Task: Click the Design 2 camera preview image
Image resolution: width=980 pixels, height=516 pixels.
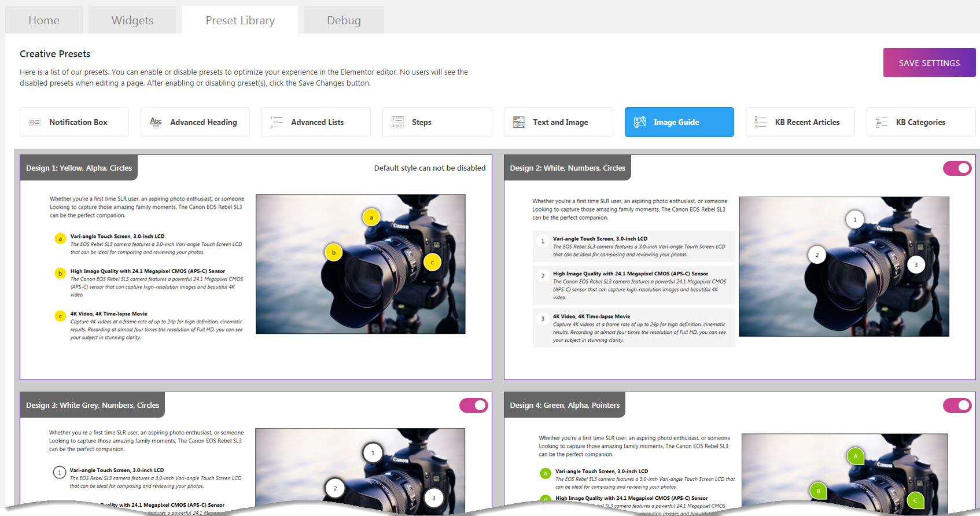Action: pos(844,267)
